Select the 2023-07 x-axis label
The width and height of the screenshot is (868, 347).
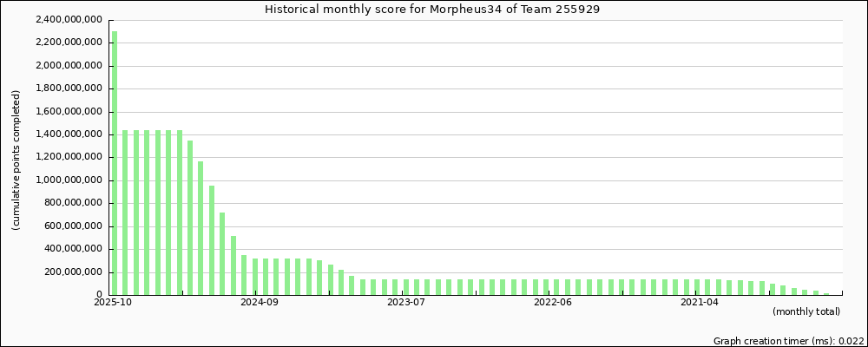point(406,302)
